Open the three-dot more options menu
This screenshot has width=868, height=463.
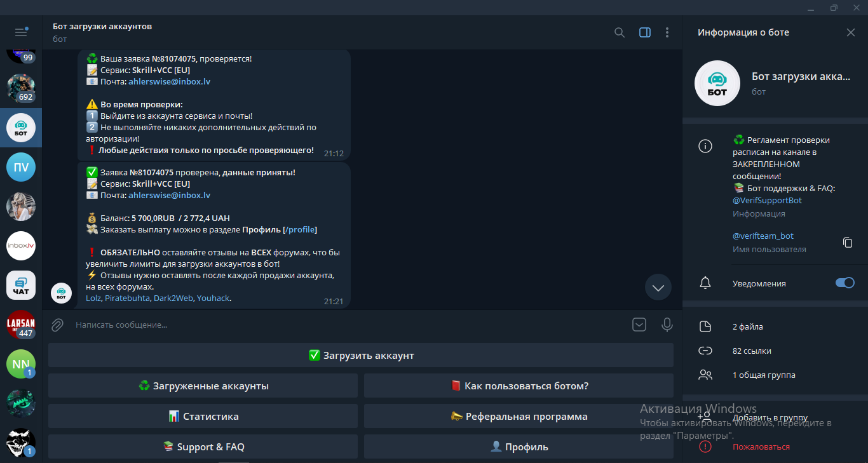667,32
